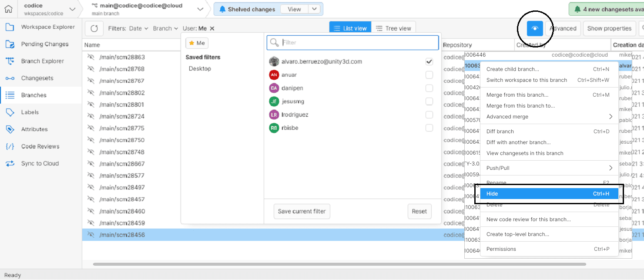Viewport: 644px width, 280px height.
Task: Check the anuar user checkbox
Action: [429, 75]
